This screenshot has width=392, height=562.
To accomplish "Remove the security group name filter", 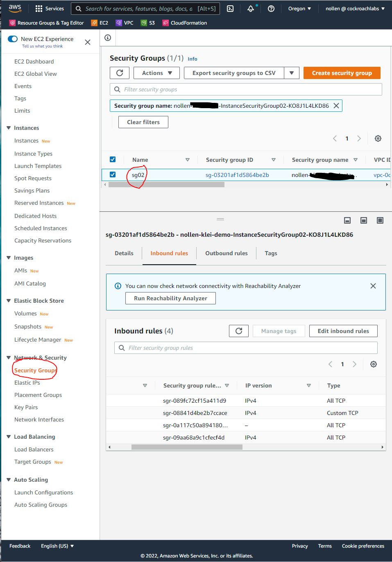I will click(336, 106).
